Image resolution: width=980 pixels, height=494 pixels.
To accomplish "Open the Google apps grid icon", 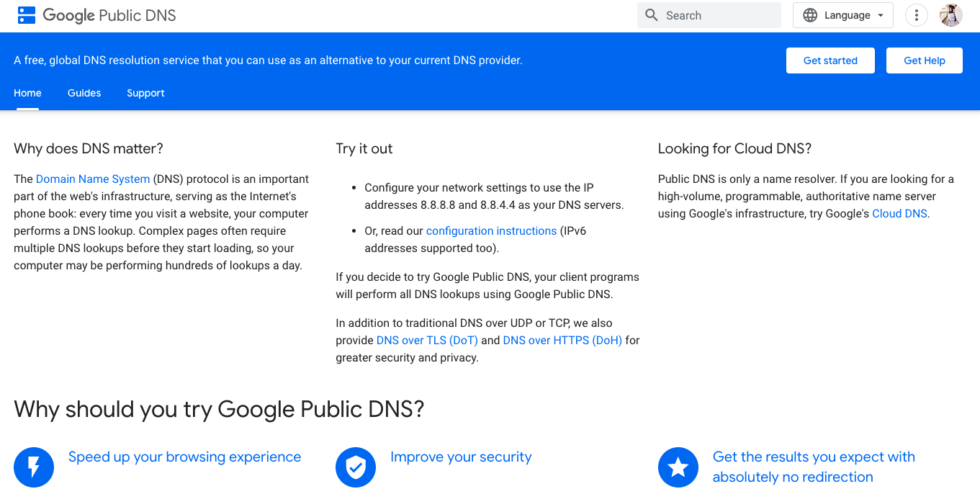I will [26, 14].
